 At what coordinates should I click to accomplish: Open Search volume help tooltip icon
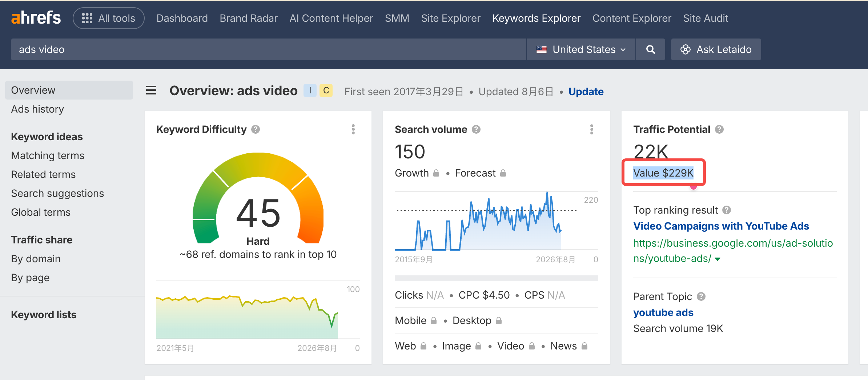tap(476, 129)
